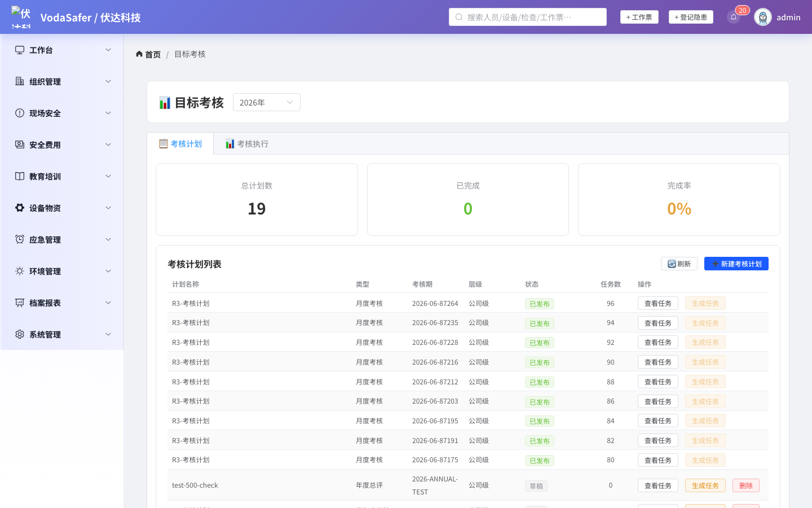Open the 环境管理 sidebar menu
The width and height of the screenshot is (812, 508).
coord(62,271)
